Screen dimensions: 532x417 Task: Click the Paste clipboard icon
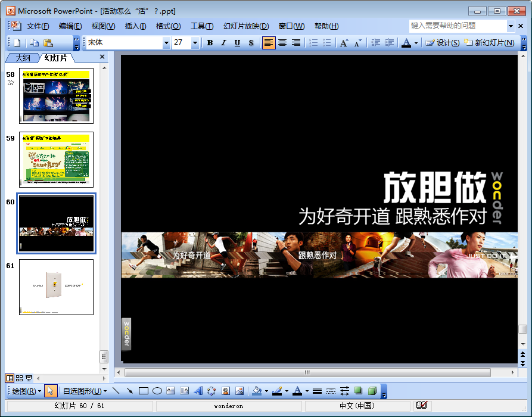48,43
